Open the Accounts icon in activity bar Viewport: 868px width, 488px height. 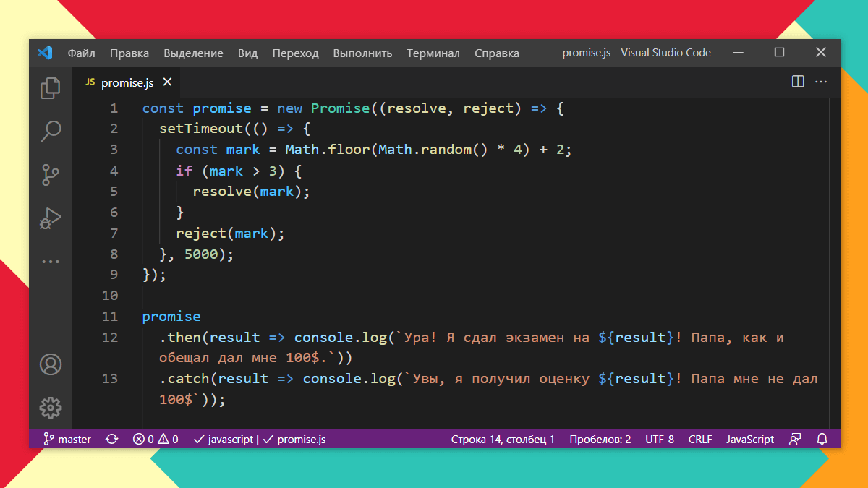pyautogui.click(x=50, y=365)
